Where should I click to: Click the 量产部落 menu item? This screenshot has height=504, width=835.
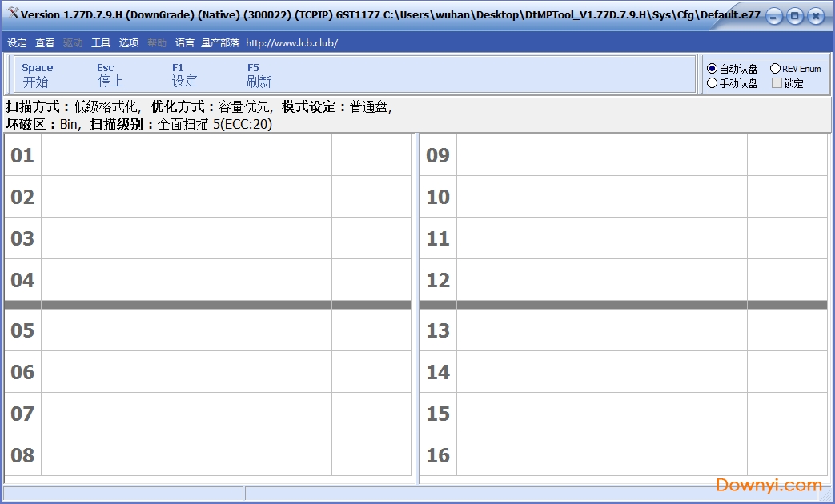tap(220, 43)
